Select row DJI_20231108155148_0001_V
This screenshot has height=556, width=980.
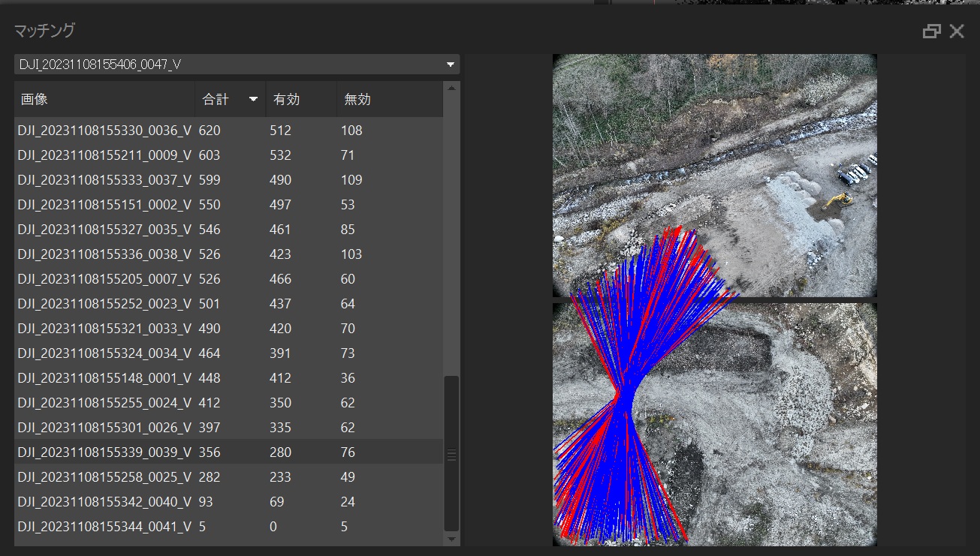[x=105, y=378]
